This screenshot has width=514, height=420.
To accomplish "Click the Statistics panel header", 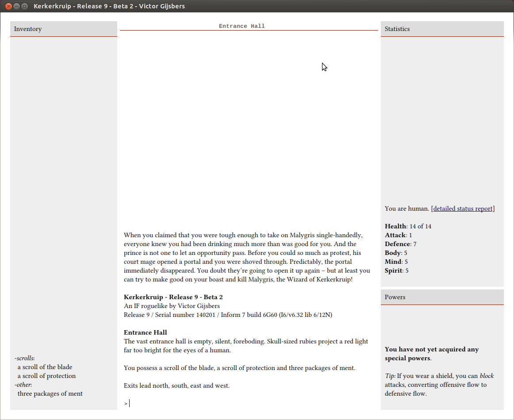I will pos(442,29).
